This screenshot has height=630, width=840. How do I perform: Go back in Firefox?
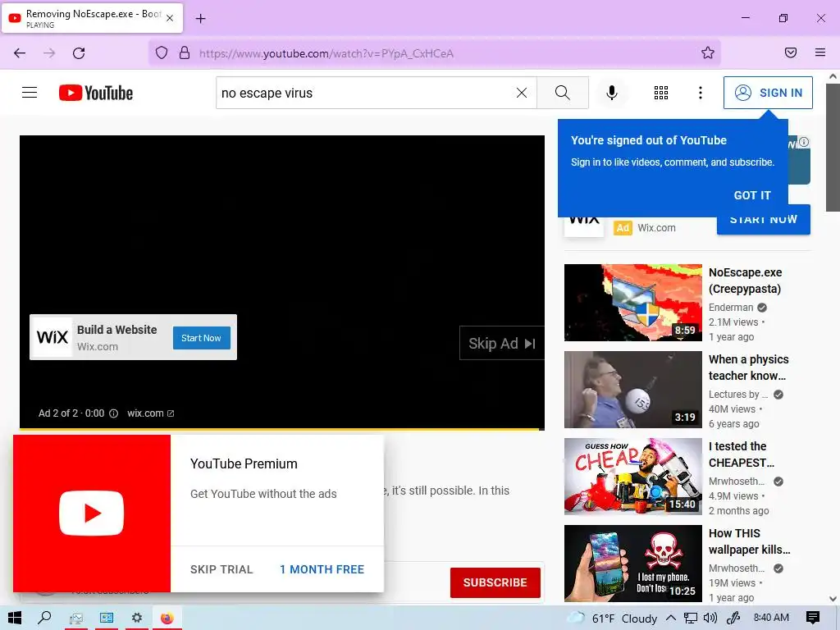(x=20, y=53)
